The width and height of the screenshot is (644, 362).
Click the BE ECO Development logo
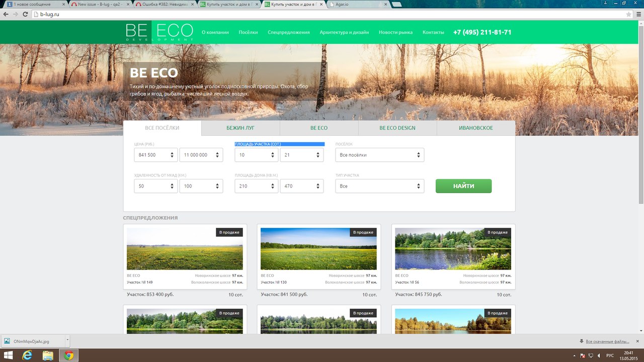(159, 32)
